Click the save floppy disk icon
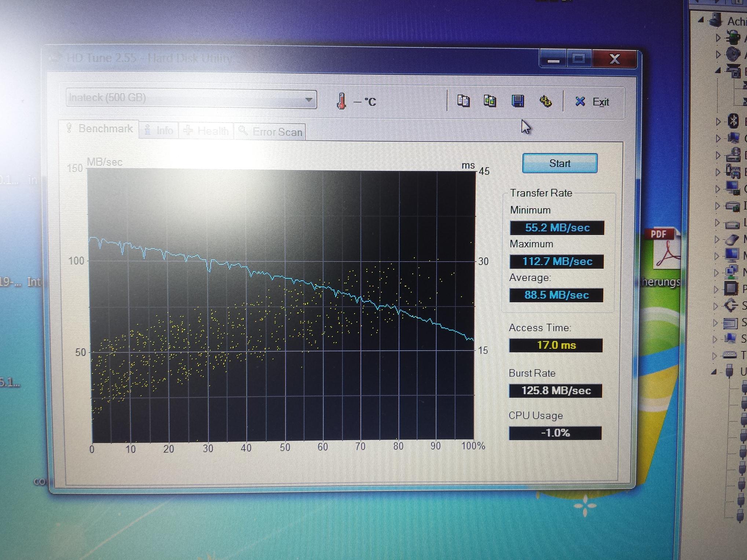Screen dimensions: 747x560 click(517, 101)
